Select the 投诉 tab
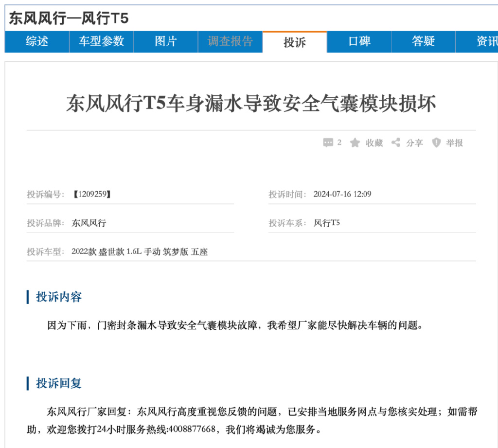 coord(295,42)
